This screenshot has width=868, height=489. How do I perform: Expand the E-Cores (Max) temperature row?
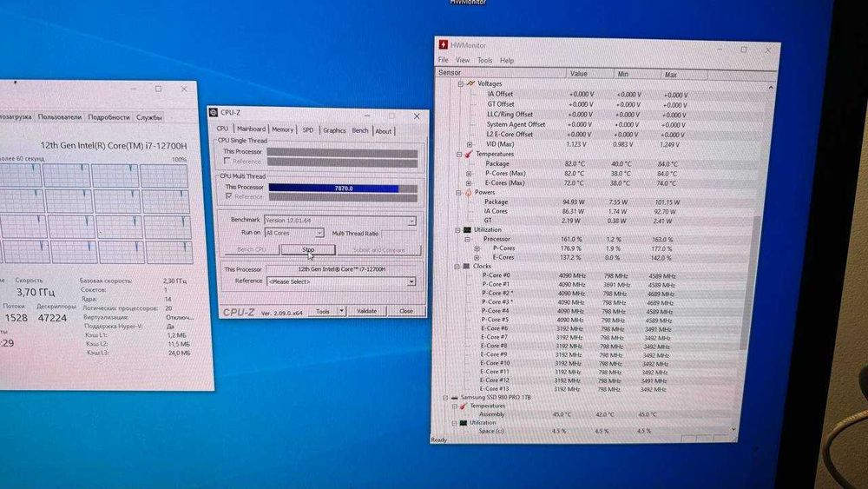(469, 182)
